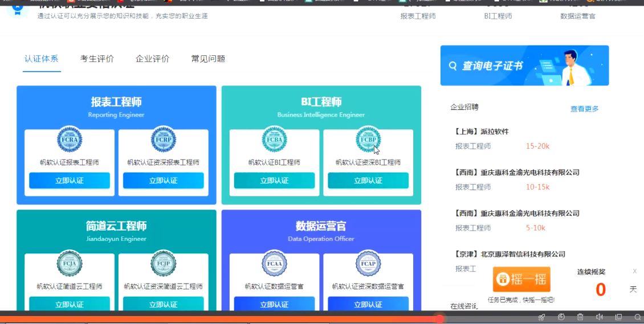This screenshot has height=324, width=644.
Task: Open the 查看更多 link for job listings
Action: (x=584, y=109)
